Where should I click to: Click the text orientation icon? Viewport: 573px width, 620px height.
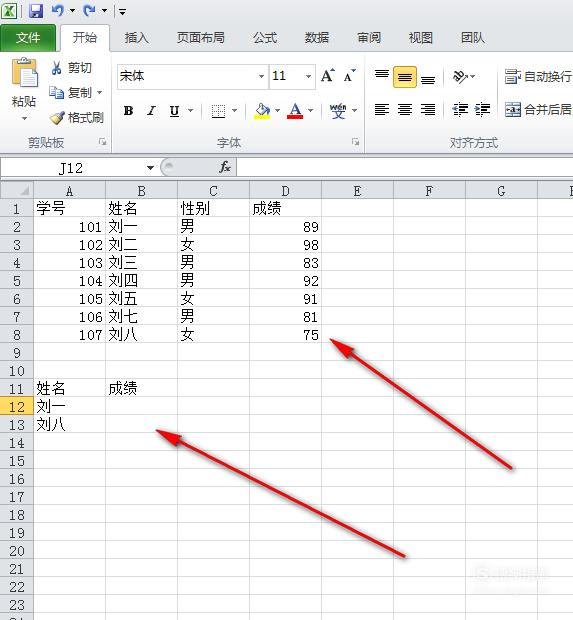[460, 76]
